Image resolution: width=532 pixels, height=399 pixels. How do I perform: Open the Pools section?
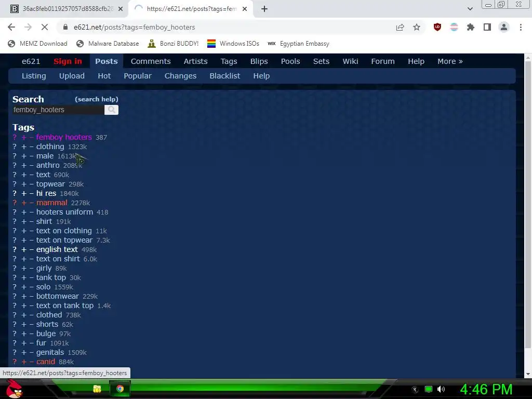[x=290, y=61]
